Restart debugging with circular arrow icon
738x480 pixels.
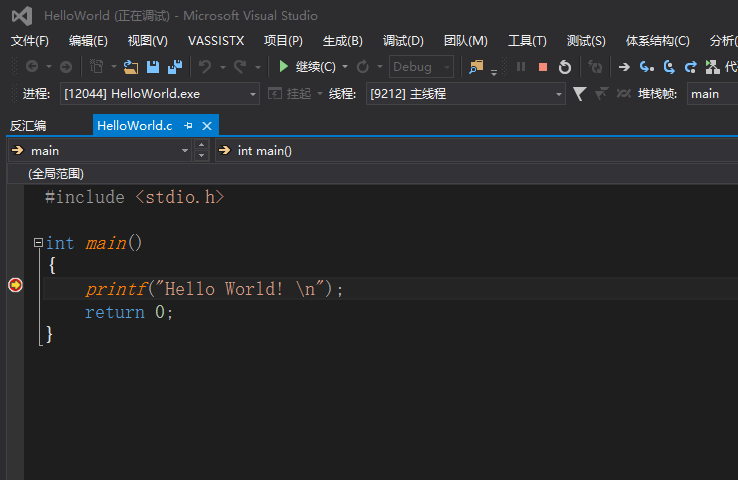click(565, 67)
